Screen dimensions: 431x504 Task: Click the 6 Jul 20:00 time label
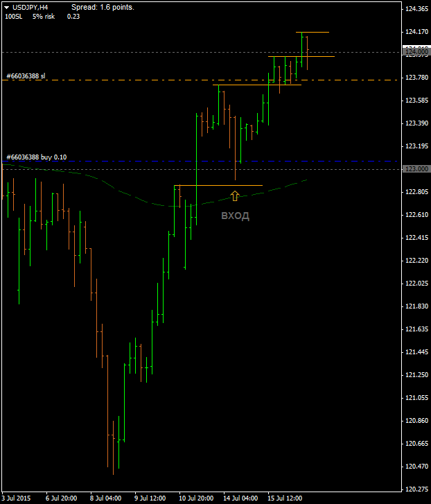62,498
